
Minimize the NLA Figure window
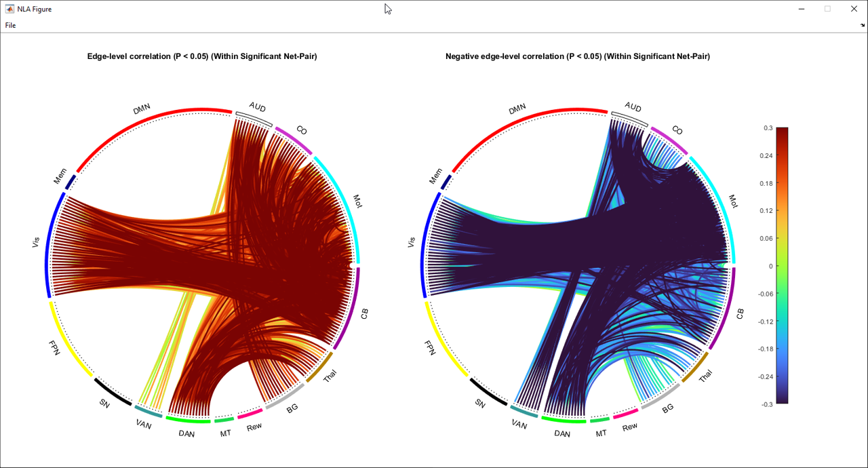[x=802, y=9]
